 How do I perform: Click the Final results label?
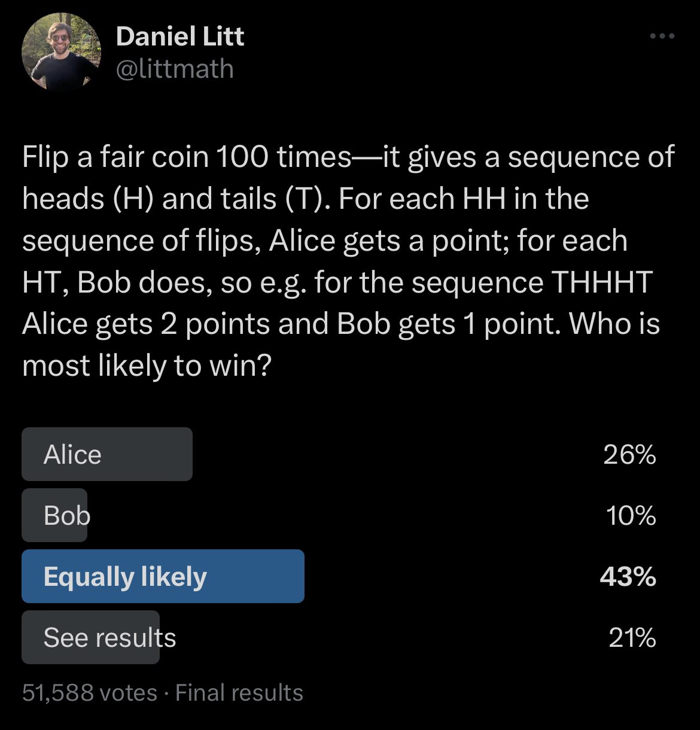tap(239, 693)
